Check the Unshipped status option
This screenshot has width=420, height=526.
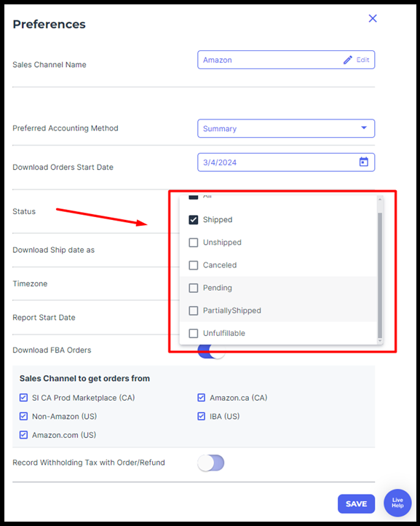click(194, 243)
